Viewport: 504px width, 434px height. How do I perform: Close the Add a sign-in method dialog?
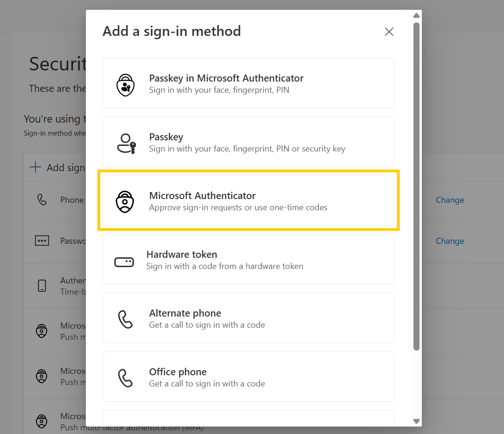pos(389,31)
